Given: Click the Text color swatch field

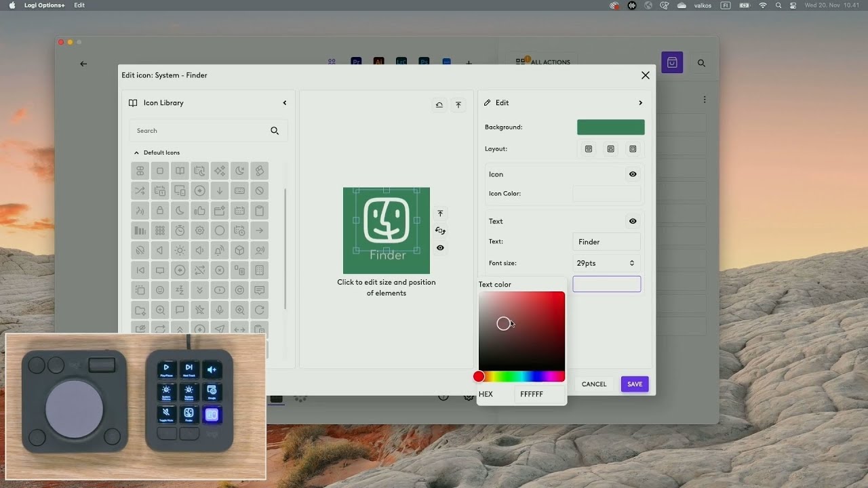Looking at the screenshot, I should tap(606, 284).
